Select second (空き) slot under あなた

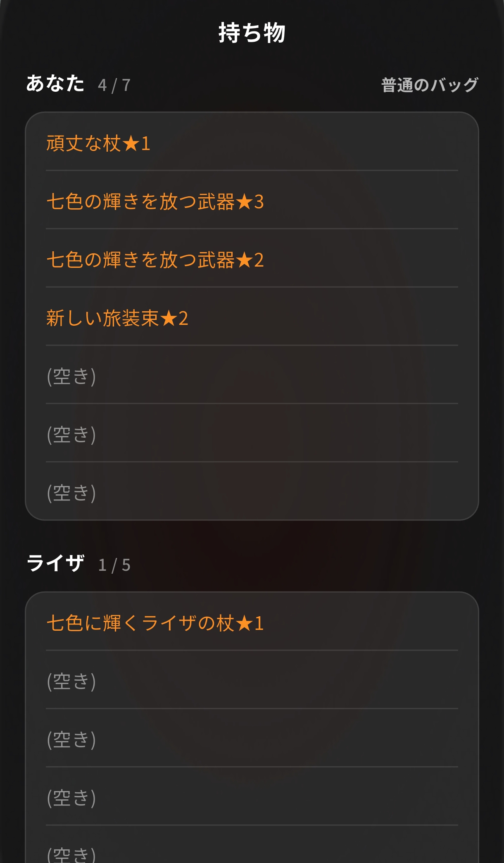tap(252, 433)
